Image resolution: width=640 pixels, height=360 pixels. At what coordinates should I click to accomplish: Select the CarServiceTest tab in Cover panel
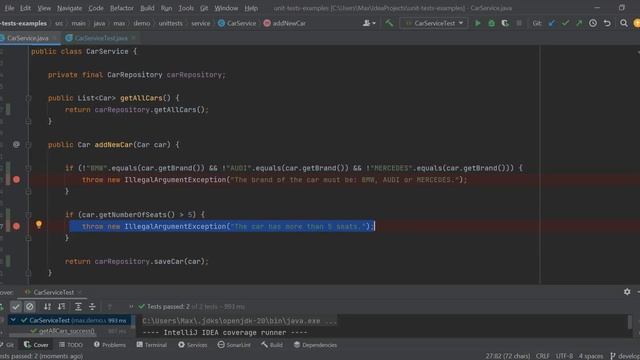[53, 292]
